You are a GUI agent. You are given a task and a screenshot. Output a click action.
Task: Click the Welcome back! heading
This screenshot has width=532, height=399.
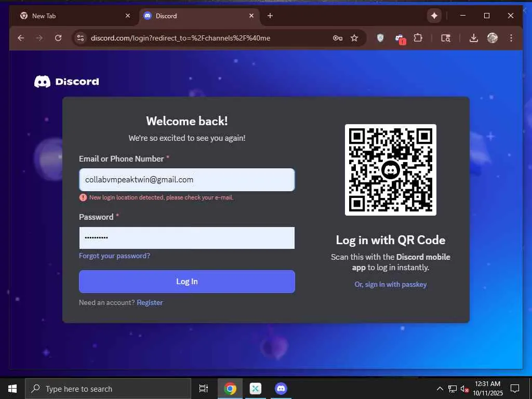pyautogui.click(x=187, y=121)
